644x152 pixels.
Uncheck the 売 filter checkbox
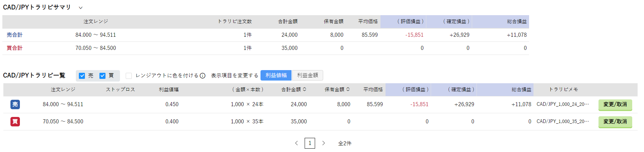[x=82, y=76]
